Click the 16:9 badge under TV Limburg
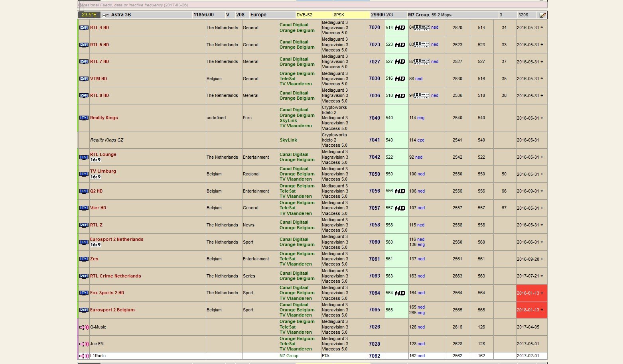Viewport: 623px width, 364px height. pos(95,177)
